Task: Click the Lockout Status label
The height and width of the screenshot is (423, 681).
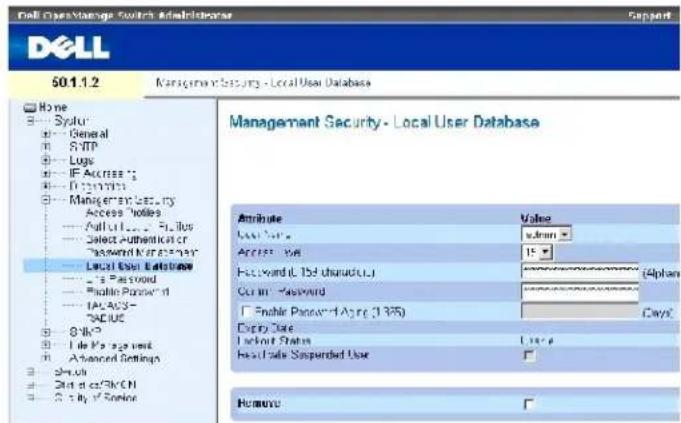Action: click(x=274, y=341)
